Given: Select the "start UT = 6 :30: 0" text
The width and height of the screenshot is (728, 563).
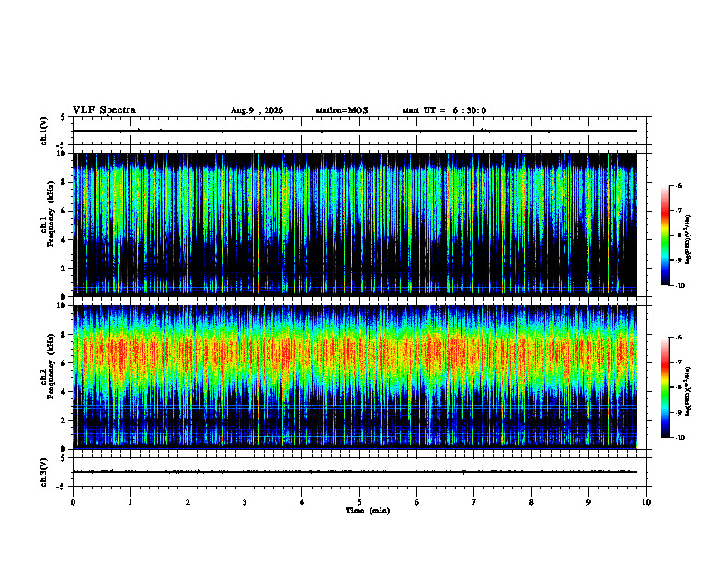Looking at the screenshot, I should (444, 110).
